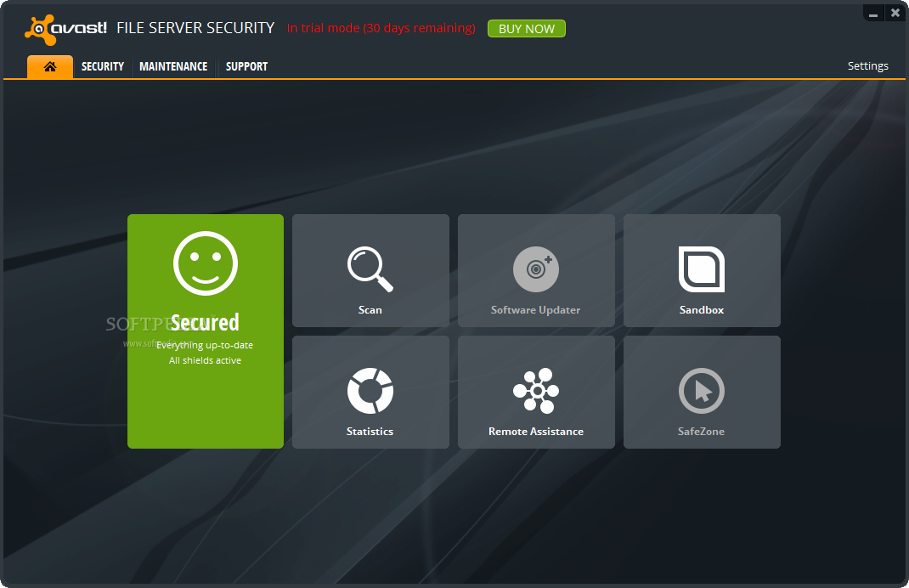The image size is (909, 588).
Task: Click the BUY NOW button
Action: [527, 28]
